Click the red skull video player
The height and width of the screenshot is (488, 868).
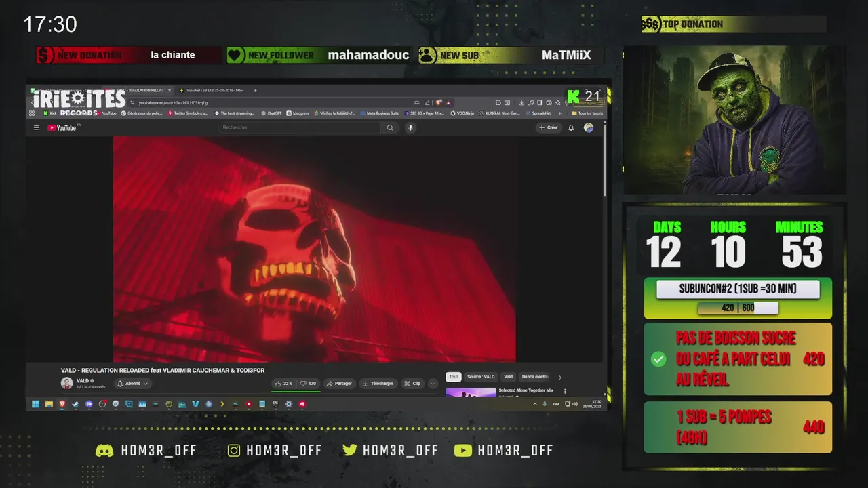(x=314, y=249)
